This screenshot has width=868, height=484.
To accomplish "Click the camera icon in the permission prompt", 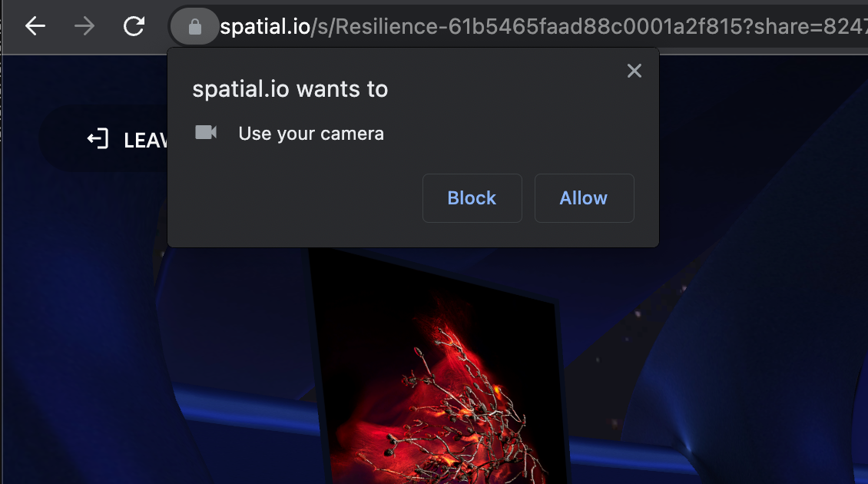I will click(206, 132).
